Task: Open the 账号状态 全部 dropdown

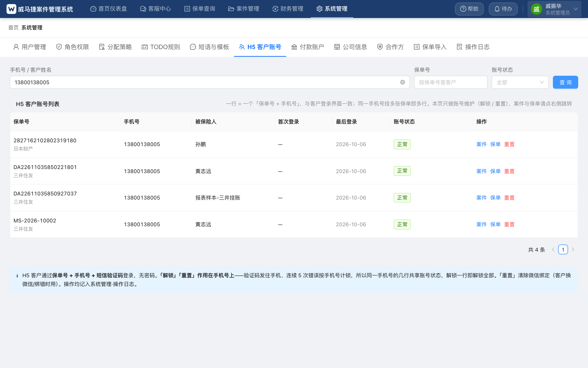Action: (520, 82)
